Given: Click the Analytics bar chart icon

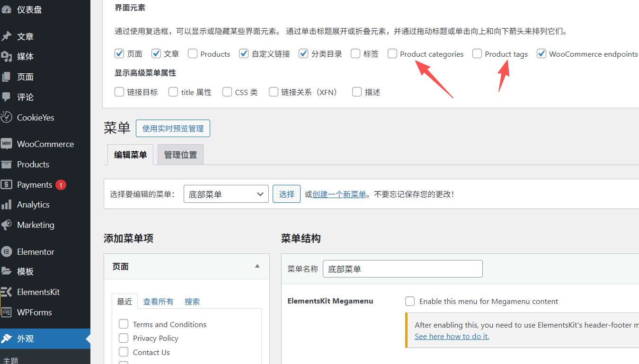Looking at the screenshot, I should [x=7, y=205].
